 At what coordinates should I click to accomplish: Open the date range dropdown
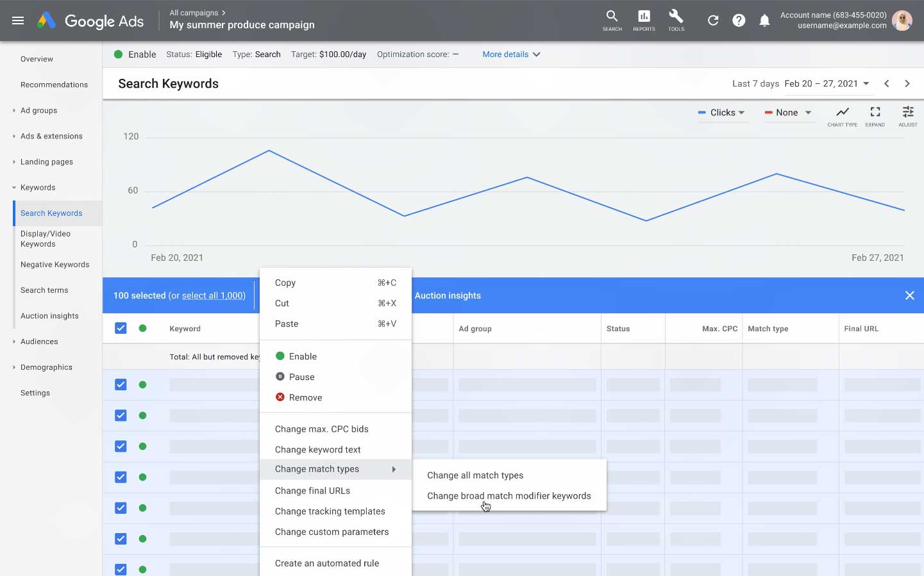[827, 83]
